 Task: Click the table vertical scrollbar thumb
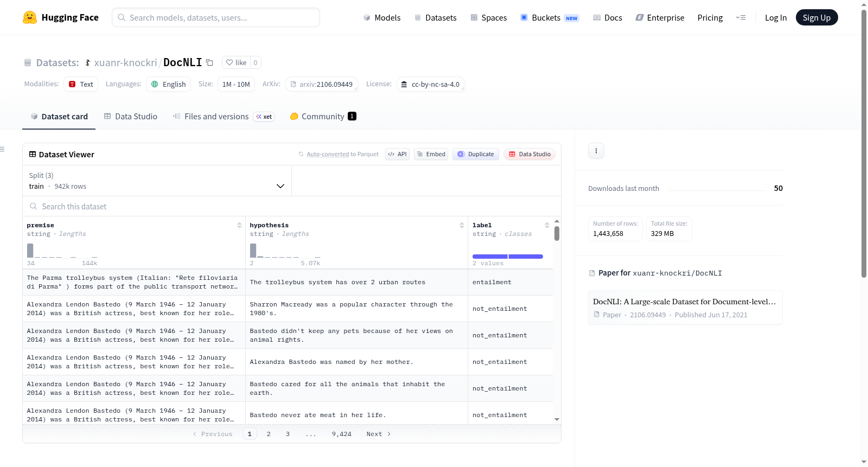pos(557,233)
